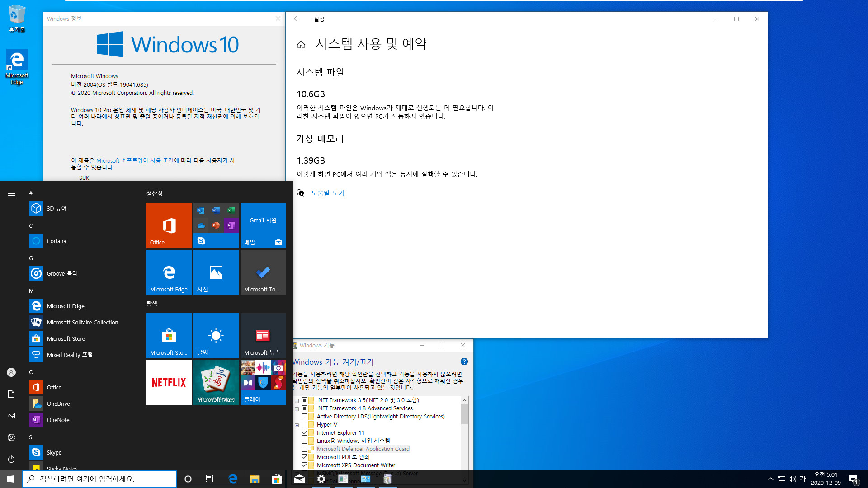Open the user account icon in Start sidebar
The image size is (868, 488).
click(11, 372)
